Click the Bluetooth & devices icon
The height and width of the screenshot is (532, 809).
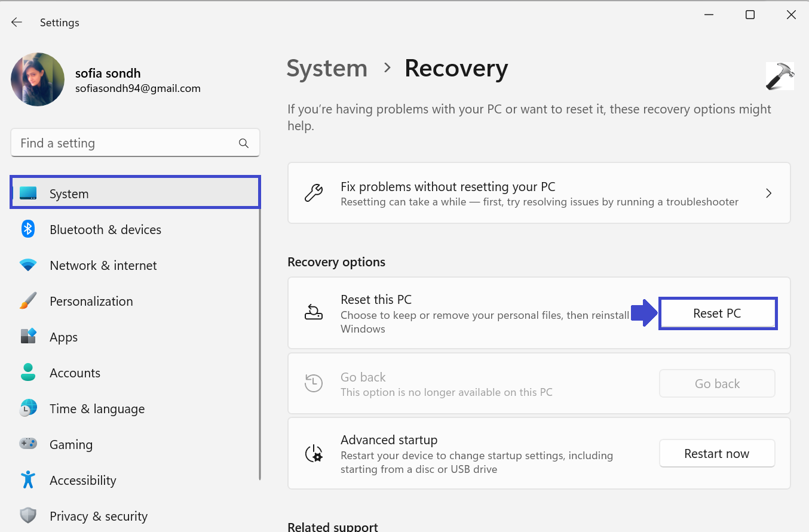28,229
